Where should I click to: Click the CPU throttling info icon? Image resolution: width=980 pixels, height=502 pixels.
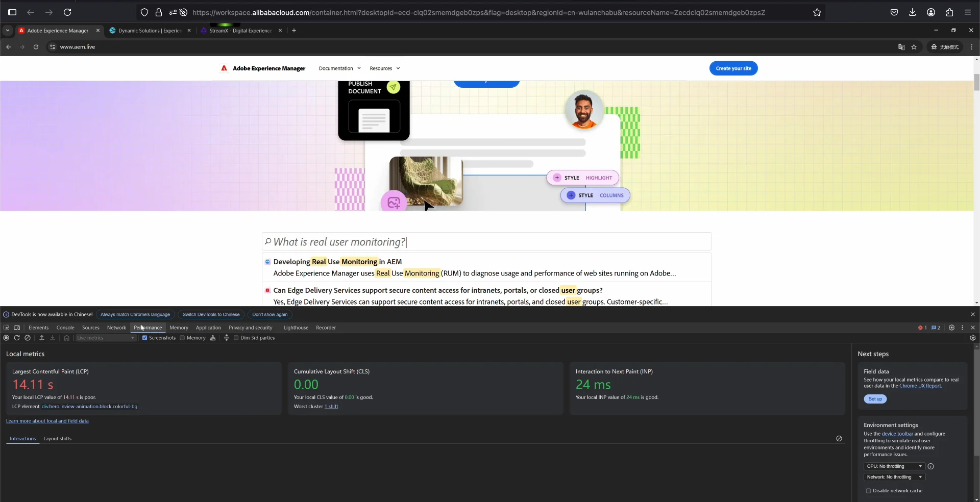(930, 466)
